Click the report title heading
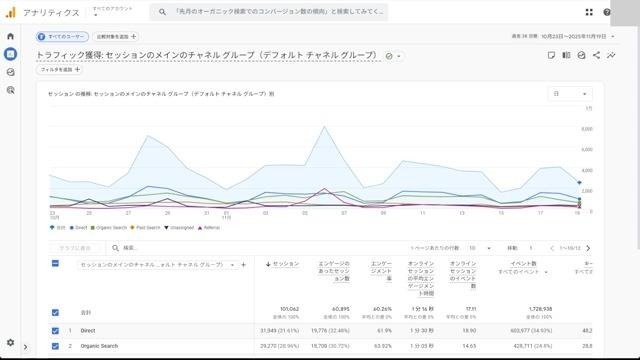The image size is (640, 360). point(207,55)
